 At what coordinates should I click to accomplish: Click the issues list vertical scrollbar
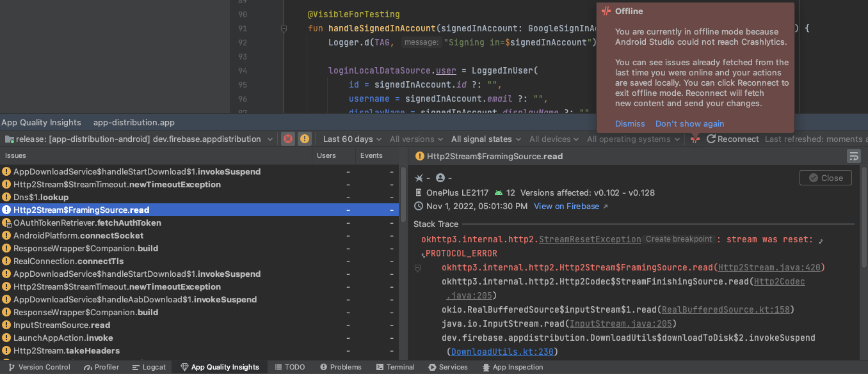point(403,195)
